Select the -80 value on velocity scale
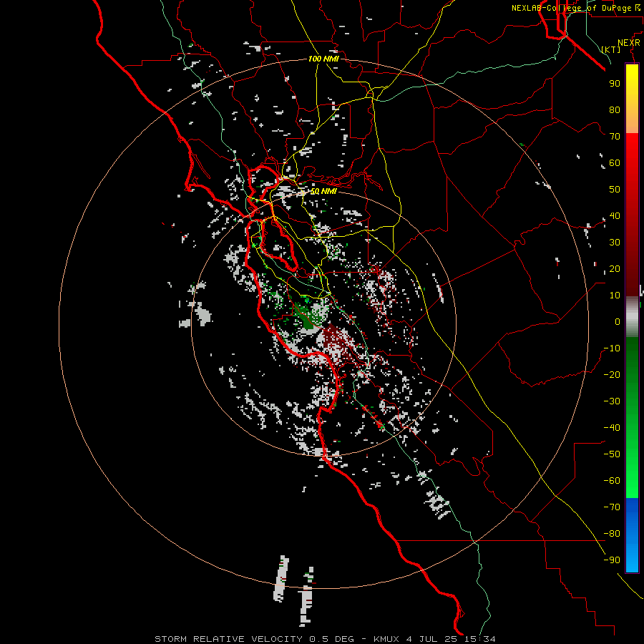The image size is (644, 644). (612, 534)
